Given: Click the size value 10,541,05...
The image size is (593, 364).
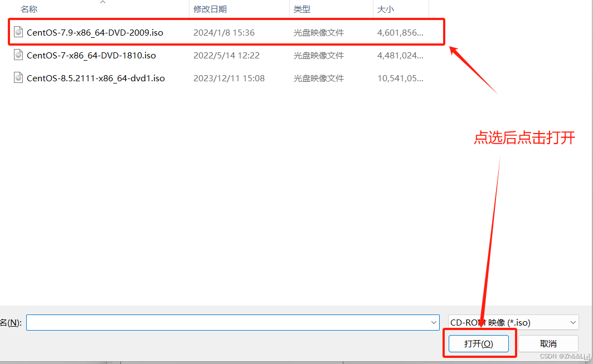Looking at the screenshot, I should (x=400, y=78).
